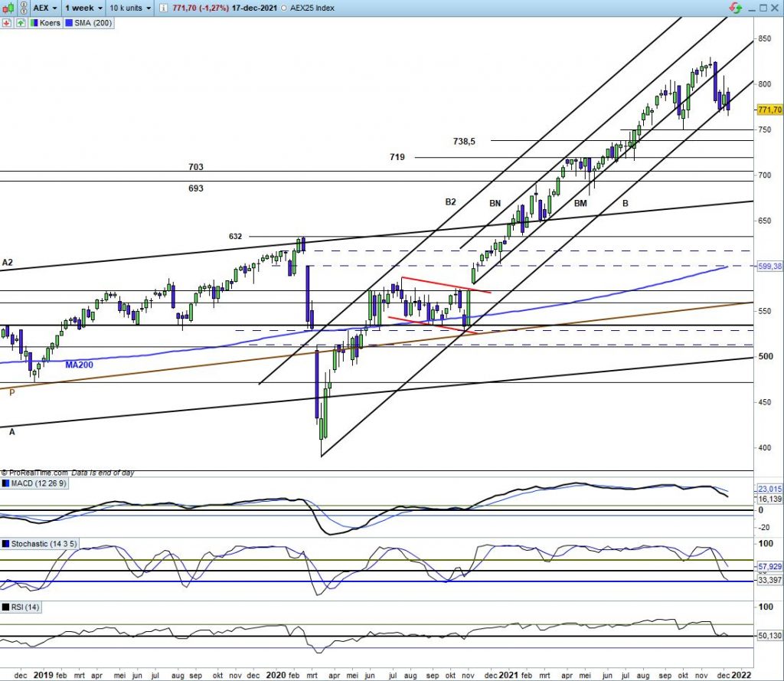Screen dimensions: 784x681
Task: Click the red-green refresh arrows icon
Action: tap(735, 8)
